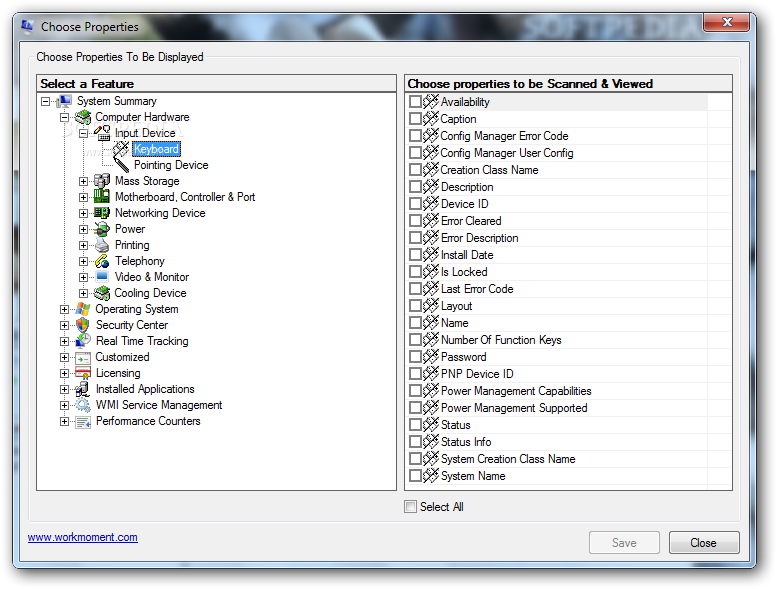The image size is (777, 589).
Task: Collapse the Input Device node
Action: point(84,133)
